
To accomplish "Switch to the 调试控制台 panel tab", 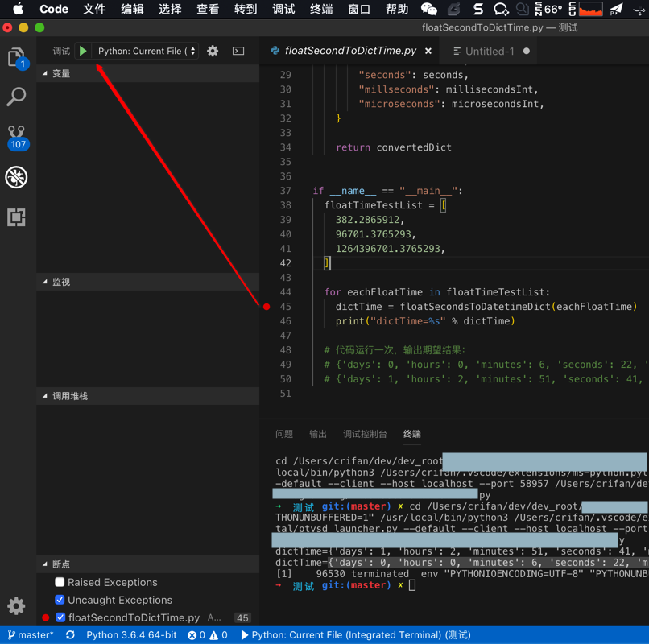I will [x=365, y=434].
